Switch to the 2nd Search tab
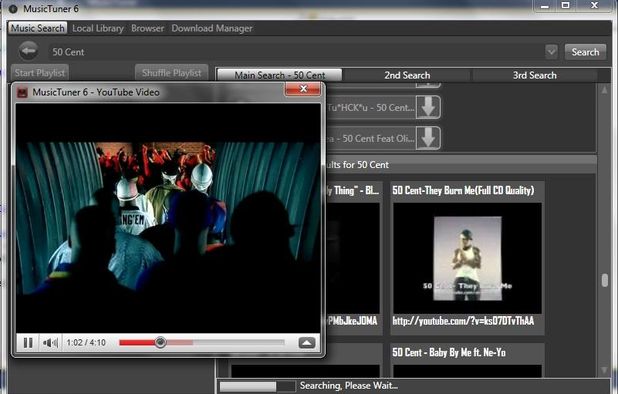The image size is (618, 394). click(x=407, y=75)
